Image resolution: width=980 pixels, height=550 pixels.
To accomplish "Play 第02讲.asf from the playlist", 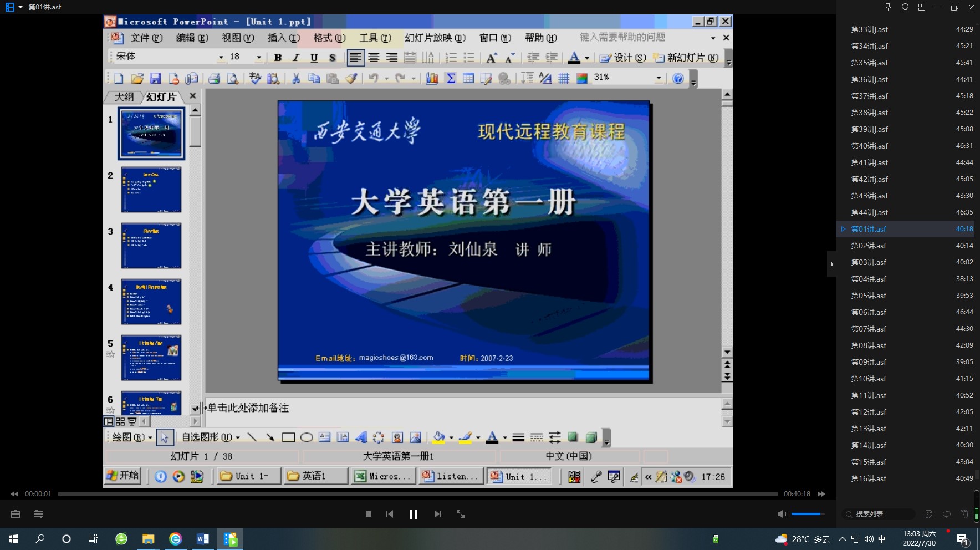I will 869,246.
